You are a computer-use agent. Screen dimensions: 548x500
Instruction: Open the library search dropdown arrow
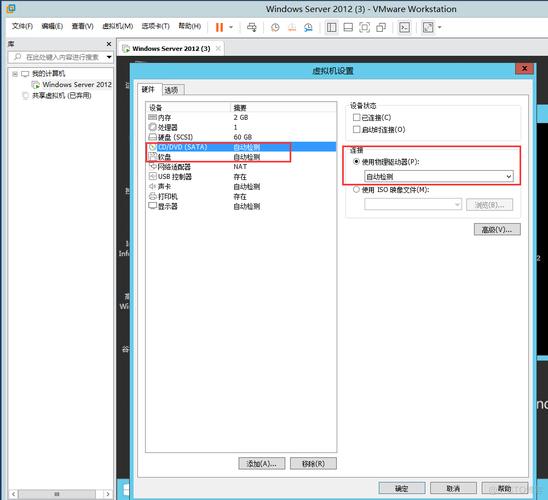(109, 57)
